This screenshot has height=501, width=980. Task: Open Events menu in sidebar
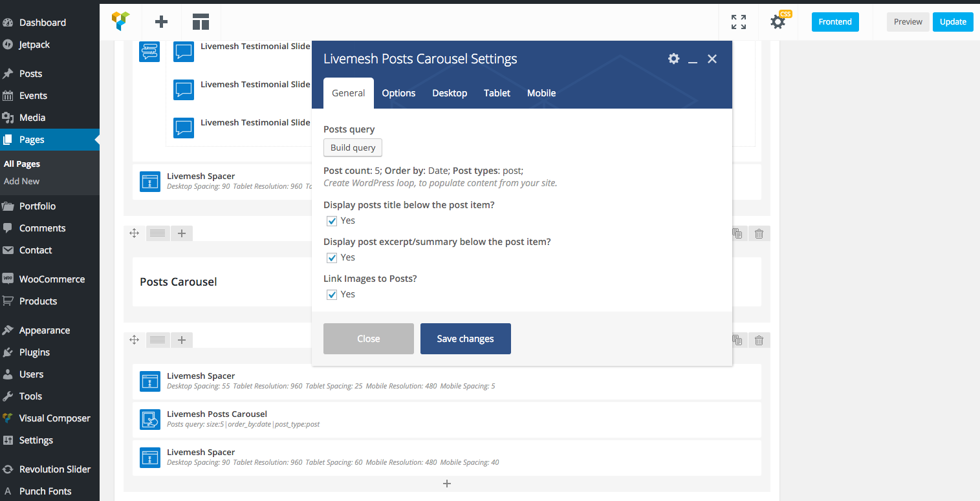pyautogui.click(x=50, y=96)
